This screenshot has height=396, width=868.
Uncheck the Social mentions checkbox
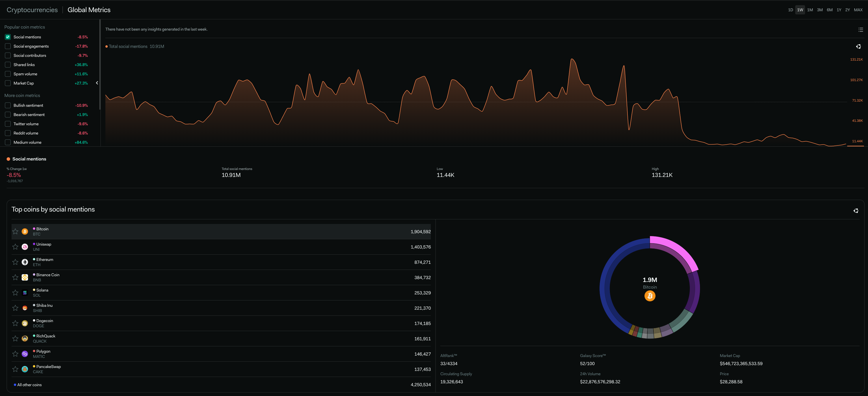click(8, 37)
